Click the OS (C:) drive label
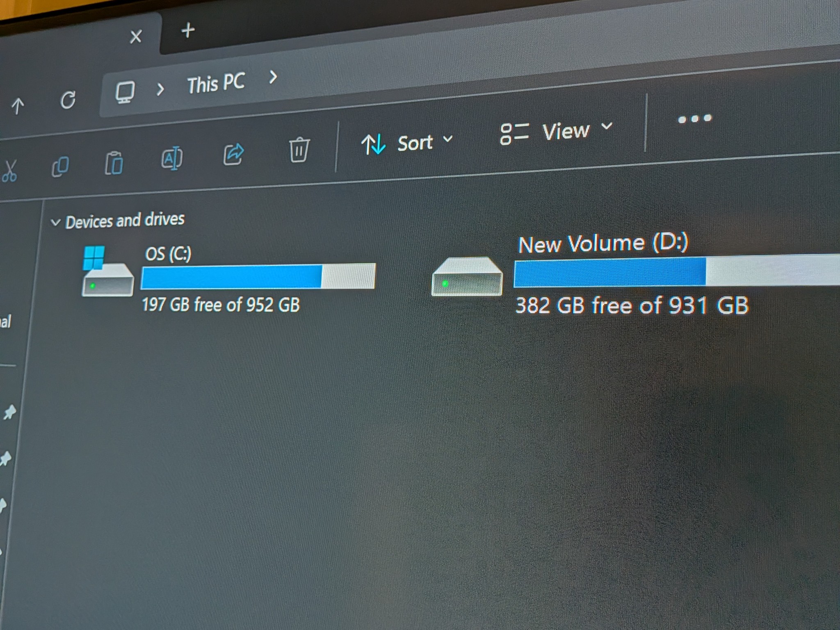This screenshot has width=840, height=630. pyautogui.click(x=168, y=254)
